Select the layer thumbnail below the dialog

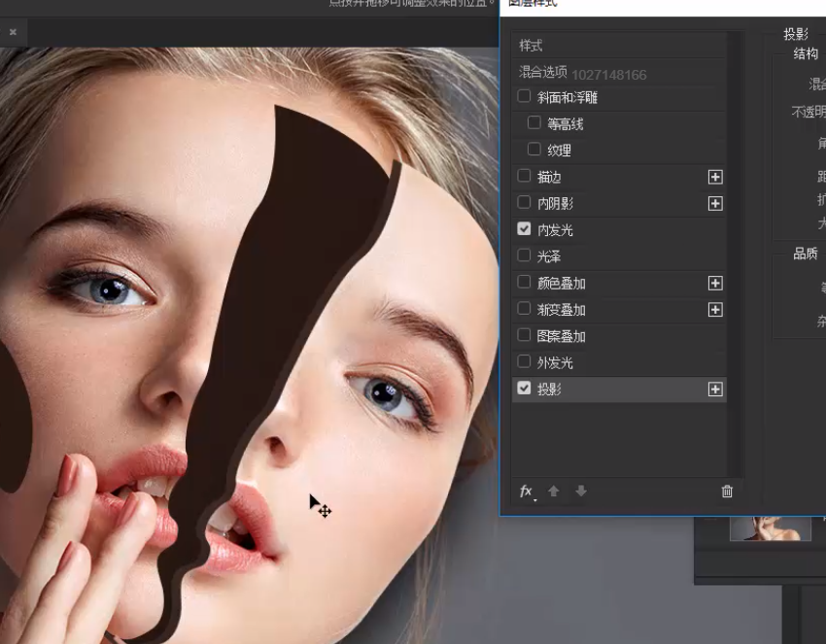(x=771, y=528)
